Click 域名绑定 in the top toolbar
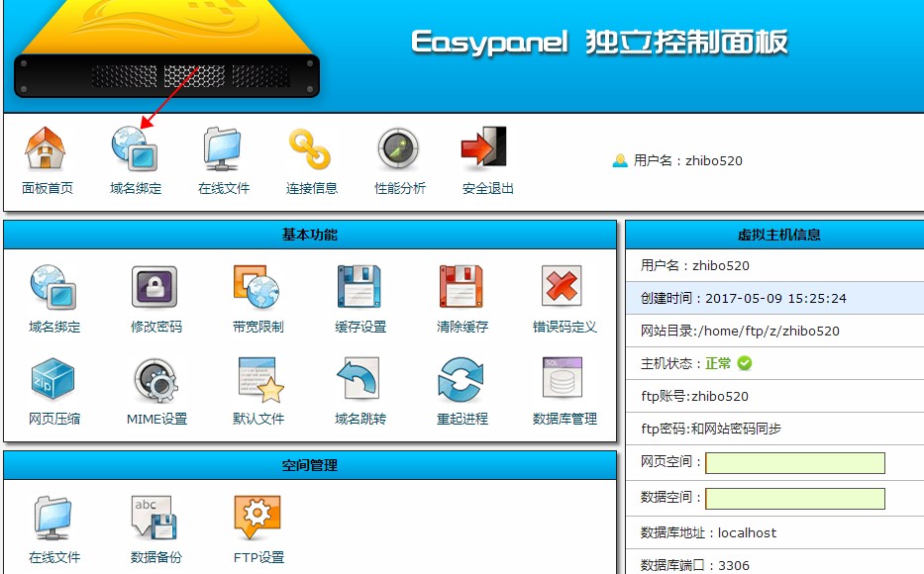 click(135, 150)
